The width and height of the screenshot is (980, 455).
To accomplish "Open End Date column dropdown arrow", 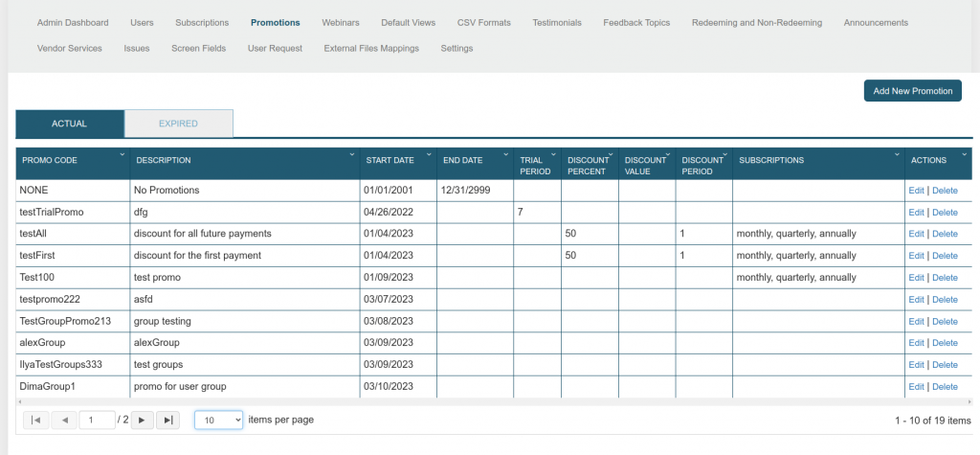I will coord(504,154).
